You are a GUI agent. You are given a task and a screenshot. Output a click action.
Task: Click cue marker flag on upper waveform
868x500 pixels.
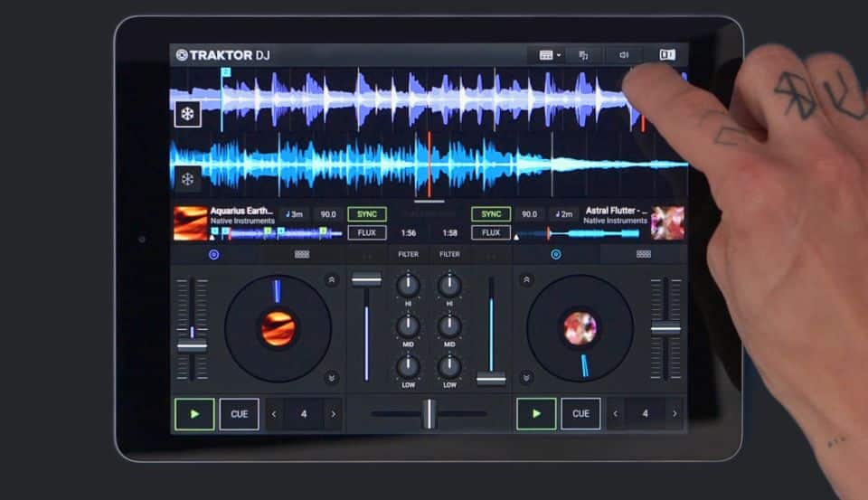(x=225, y=72)
